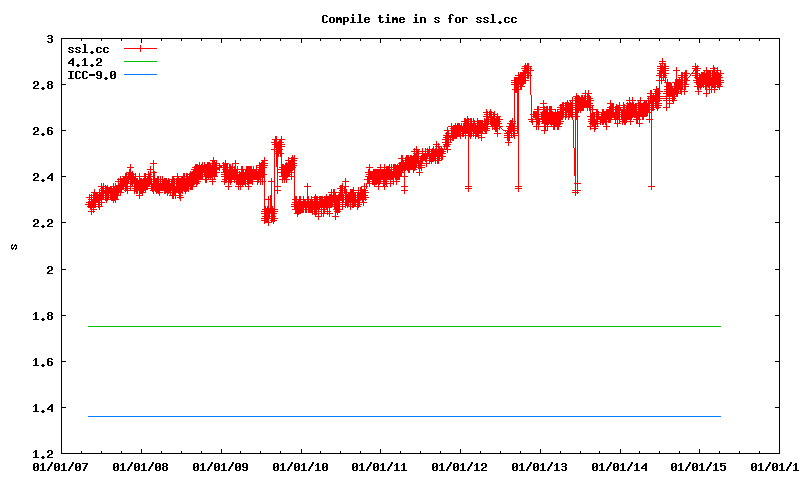The height and width of the screenshot is (480, 800).
Task: Click the red ssl.cc legend line sample
Action: click(140, 49)
